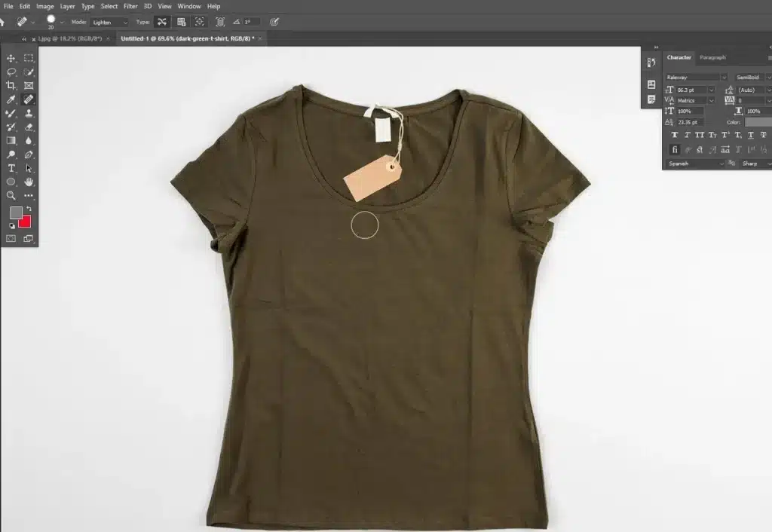Image resolution: width=772 pixels, height=532 pixels.
Task: Select the Crop tool
Action: [x=11, y=86]
